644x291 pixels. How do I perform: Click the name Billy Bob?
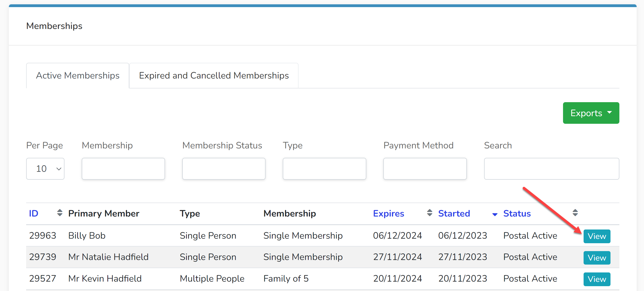[87, 236]
